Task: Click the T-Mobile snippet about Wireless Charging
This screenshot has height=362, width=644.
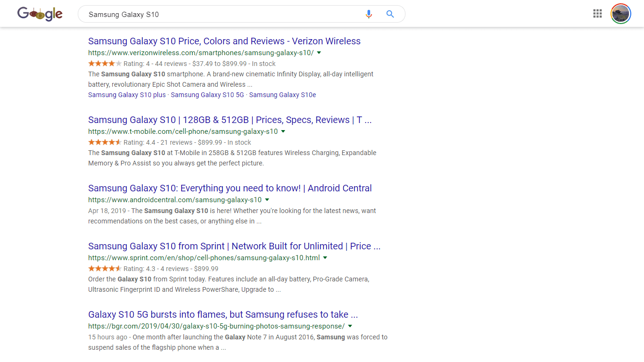Action: [232, 158]
